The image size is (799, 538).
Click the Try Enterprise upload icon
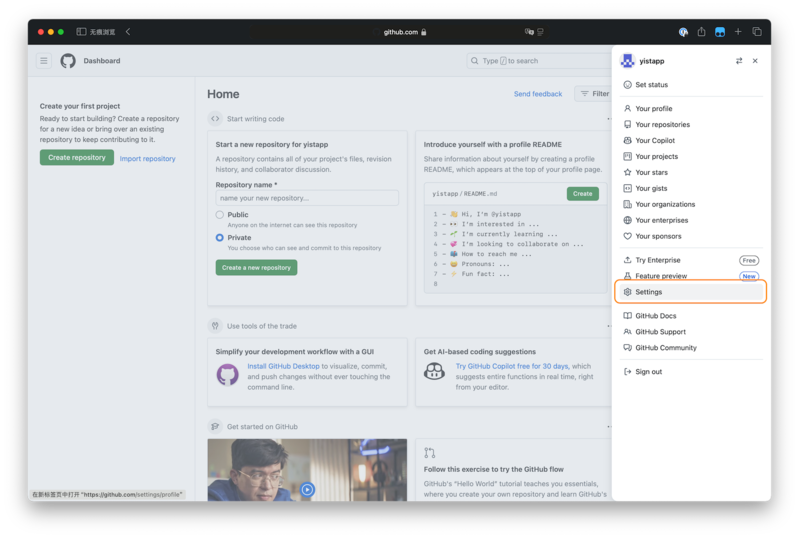tap(627, 260)
